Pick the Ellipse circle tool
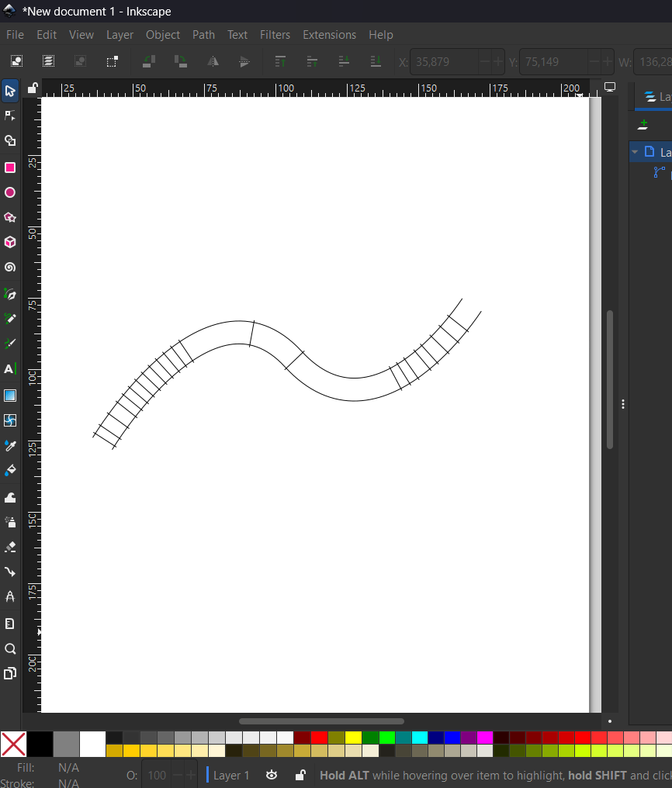Viewport: 672px width, 788px height. [x=10, y=192]
